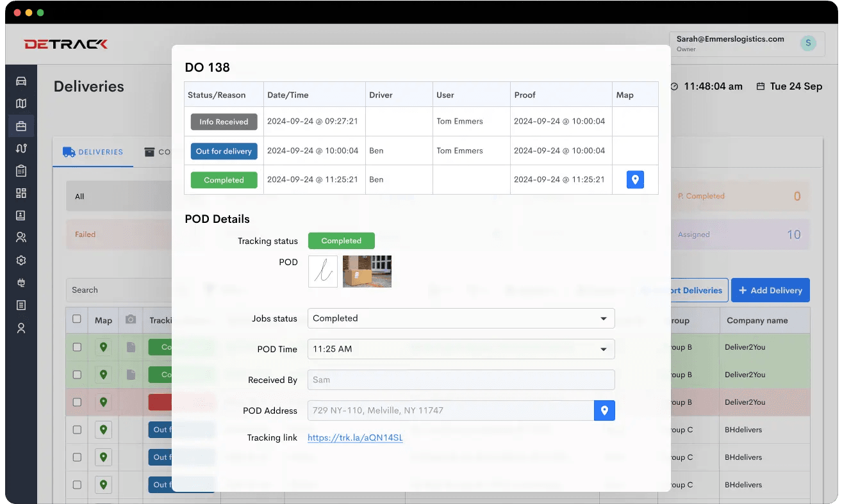Check the checkbox in the table header row
The image size is (842, 504).
click(77, 320)
